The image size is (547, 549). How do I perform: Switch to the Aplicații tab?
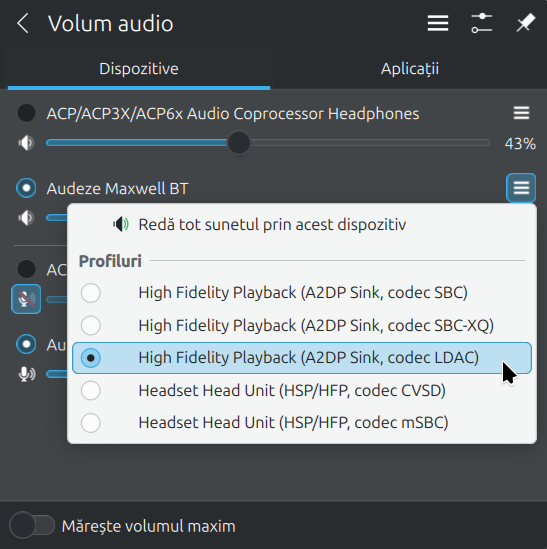410,69
